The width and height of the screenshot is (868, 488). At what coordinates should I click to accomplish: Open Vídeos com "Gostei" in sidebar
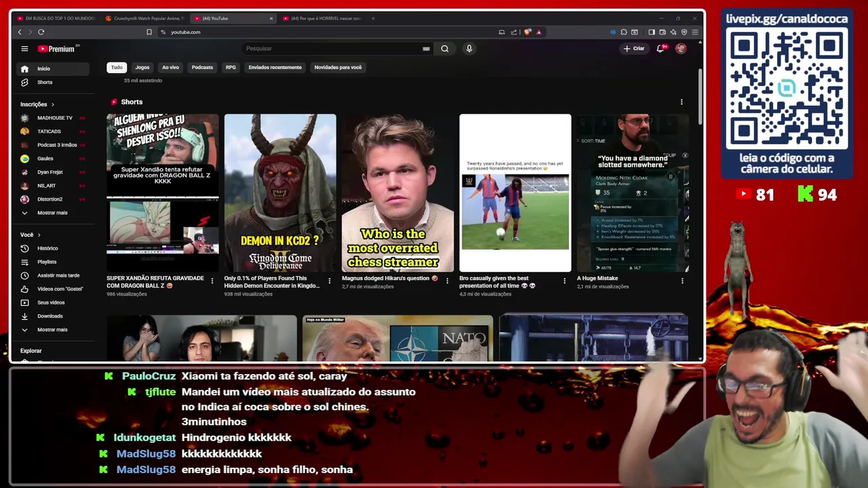[x=54, y=289]
